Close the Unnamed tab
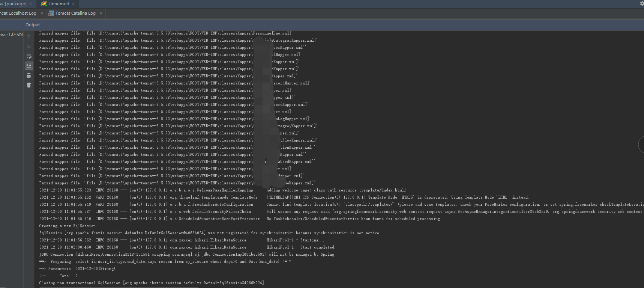644x288 pixels. tap(73, 4)
